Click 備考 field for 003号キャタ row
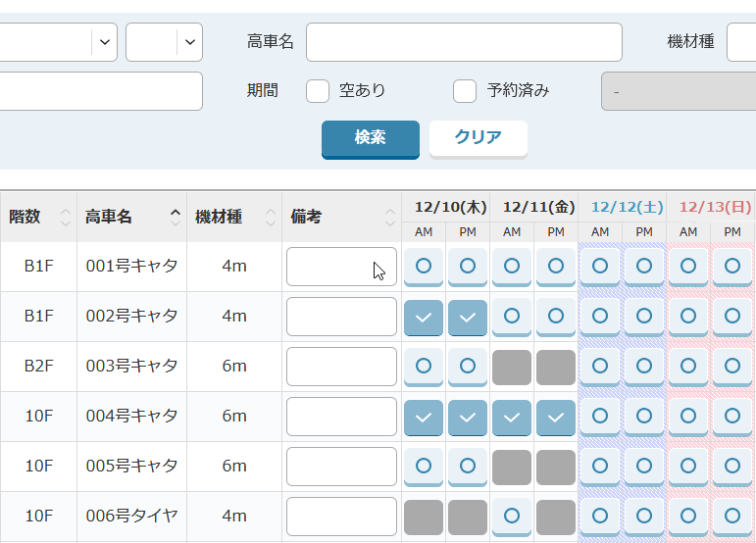 point(341,367)
